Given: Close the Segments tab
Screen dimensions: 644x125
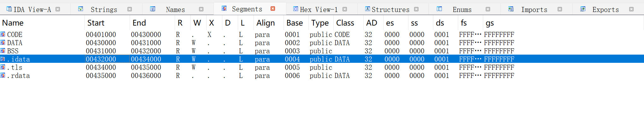Looking at the screenshot, I should click(273, 9).
